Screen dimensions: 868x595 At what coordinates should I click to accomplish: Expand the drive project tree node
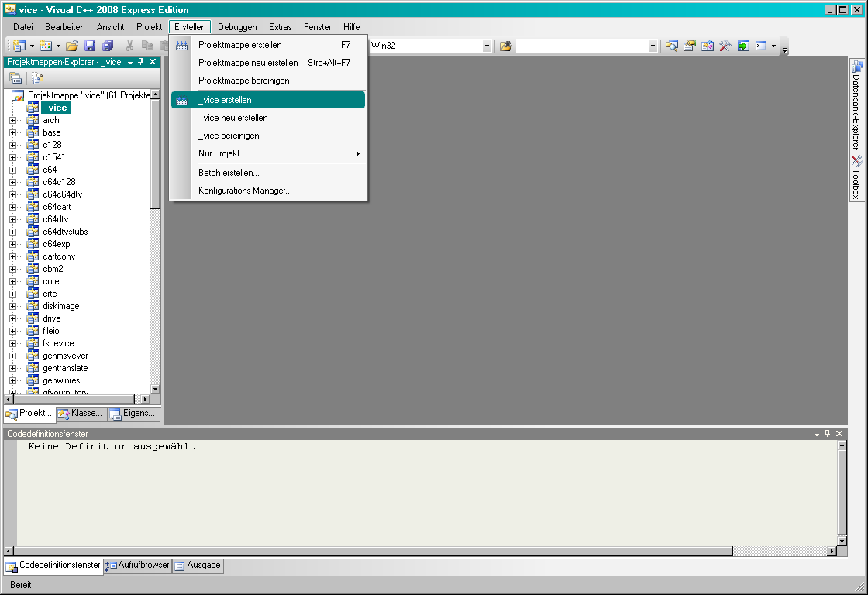click(12, 318)
